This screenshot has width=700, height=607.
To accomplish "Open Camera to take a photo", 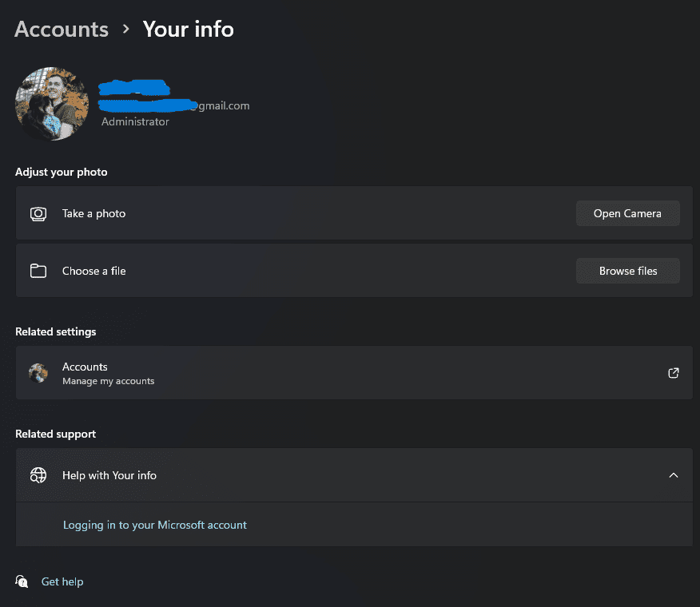I will [627, 213].
